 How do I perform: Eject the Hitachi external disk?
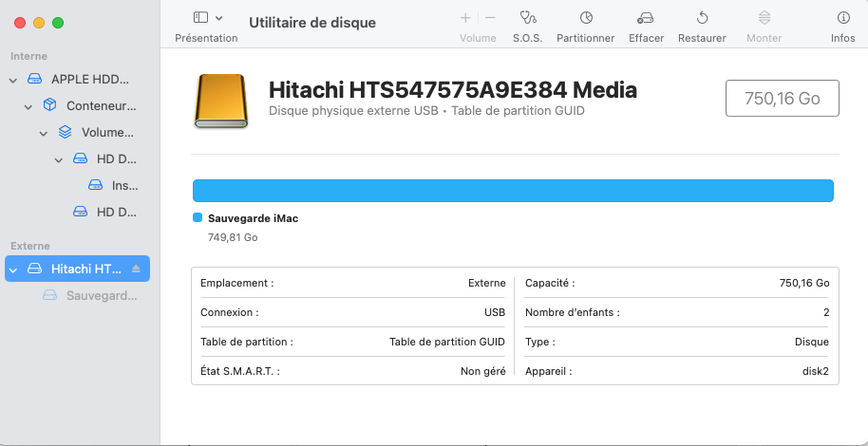(135, 269)
